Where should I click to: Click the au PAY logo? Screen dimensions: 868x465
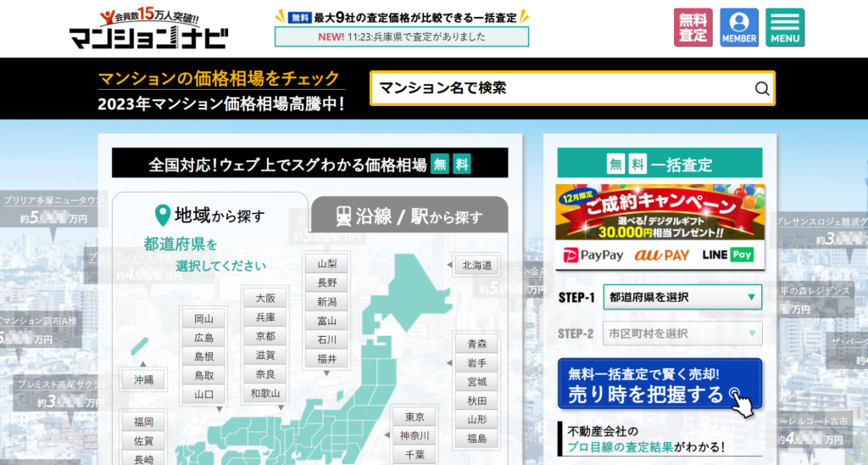coord(662,255)
